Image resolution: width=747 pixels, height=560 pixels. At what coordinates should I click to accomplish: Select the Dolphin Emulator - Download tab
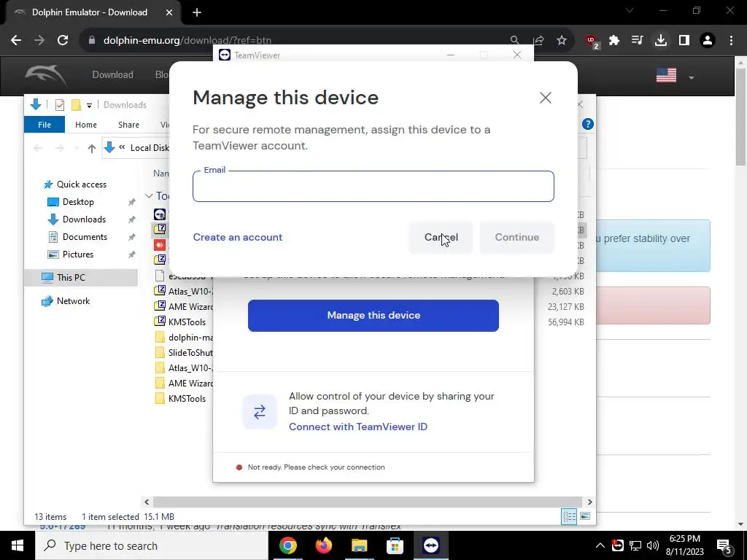[x=90, y=12]
